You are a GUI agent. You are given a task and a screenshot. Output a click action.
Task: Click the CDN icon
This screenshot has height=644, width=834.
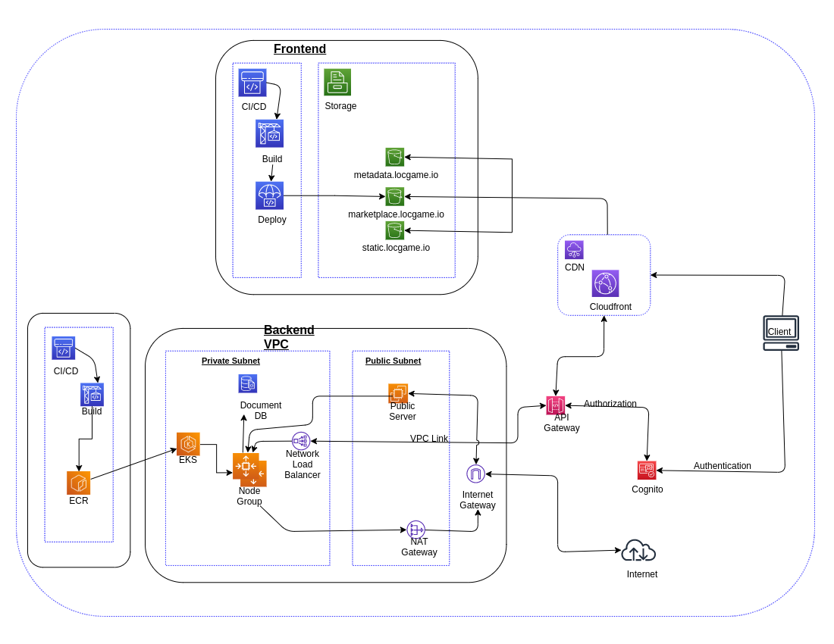574,251
